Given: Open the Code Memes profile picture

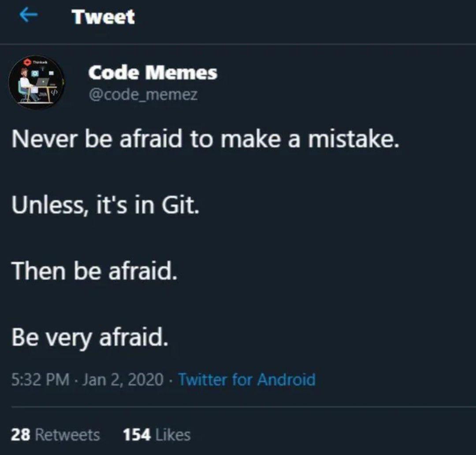Looking at the screenshot, I should click(x=37, y=82).
